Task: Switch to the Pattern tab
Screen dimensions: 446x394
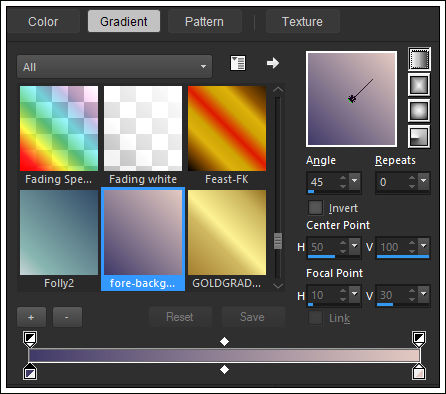Action: 204,22
